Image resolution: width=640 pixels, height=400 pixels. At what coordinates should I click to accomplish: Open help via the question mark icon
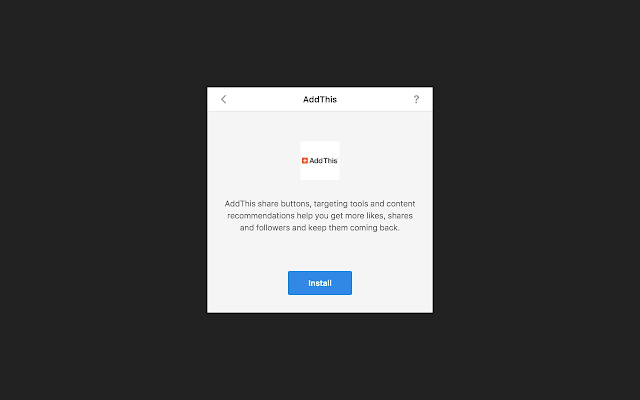416,99
